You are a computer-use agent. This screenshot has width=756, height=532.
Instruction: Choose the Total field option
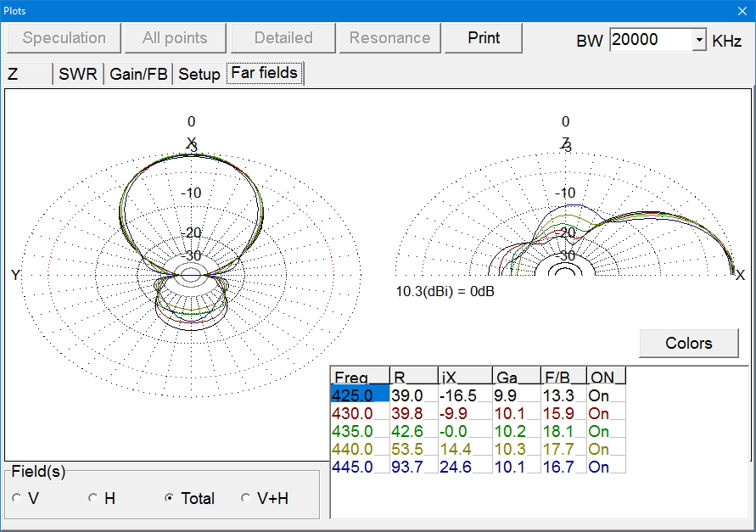pos(170,499)
